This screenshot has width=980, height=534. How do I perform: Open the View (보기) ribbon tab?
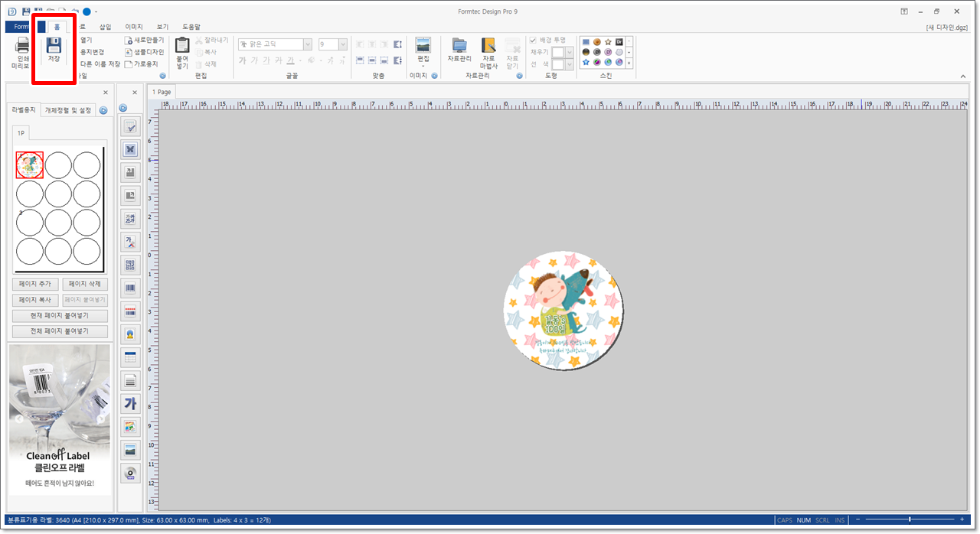pos(162,27)
